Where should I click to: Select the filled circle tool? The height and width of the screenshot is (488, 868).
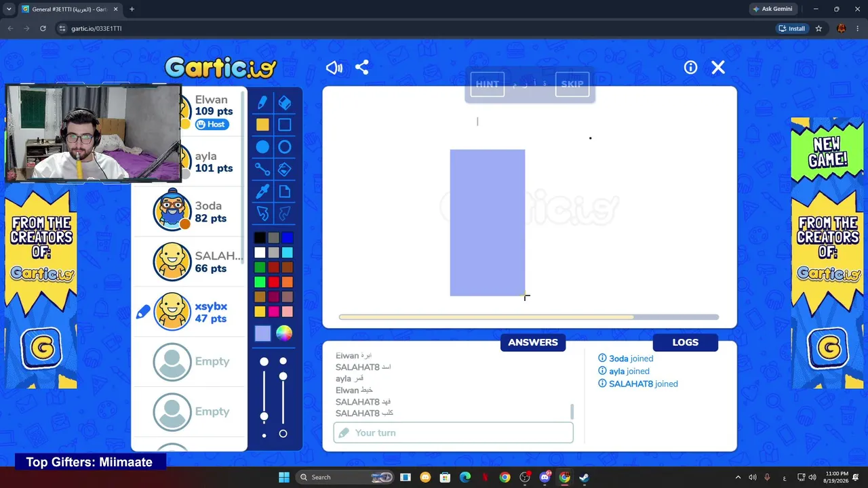coord(262,147)
